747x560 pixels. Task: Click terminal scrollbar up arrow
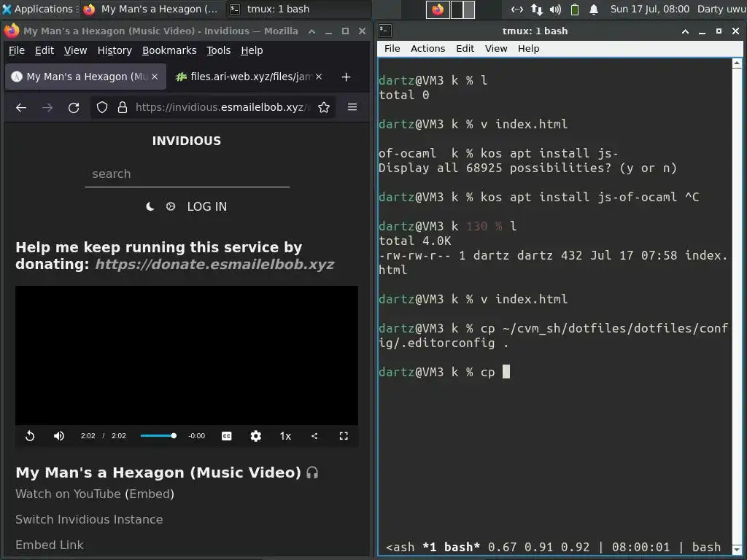point(737,63)
